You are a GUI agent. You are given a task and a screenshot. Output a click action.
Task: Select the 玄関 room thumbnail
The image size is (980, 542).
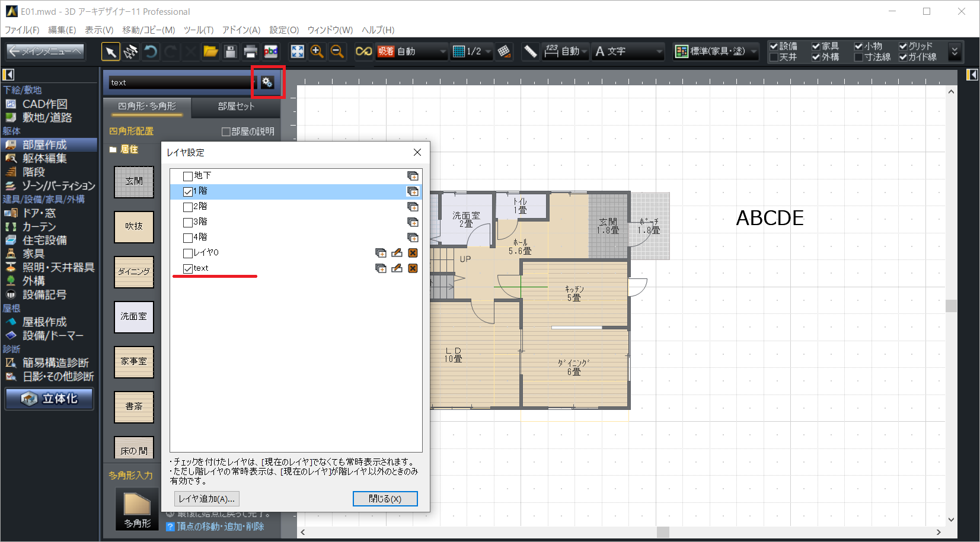click(134, 181)
